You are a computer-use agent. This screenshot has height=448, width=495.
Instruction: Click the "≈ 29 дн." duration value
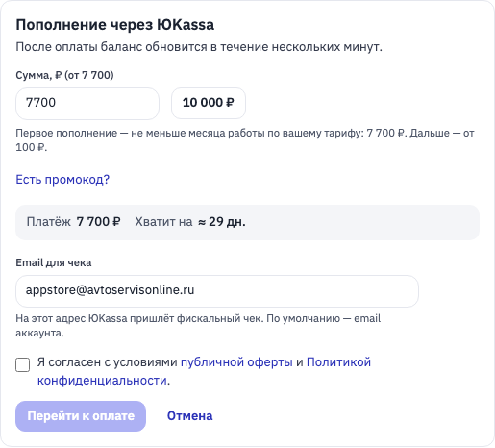point(222,222)
